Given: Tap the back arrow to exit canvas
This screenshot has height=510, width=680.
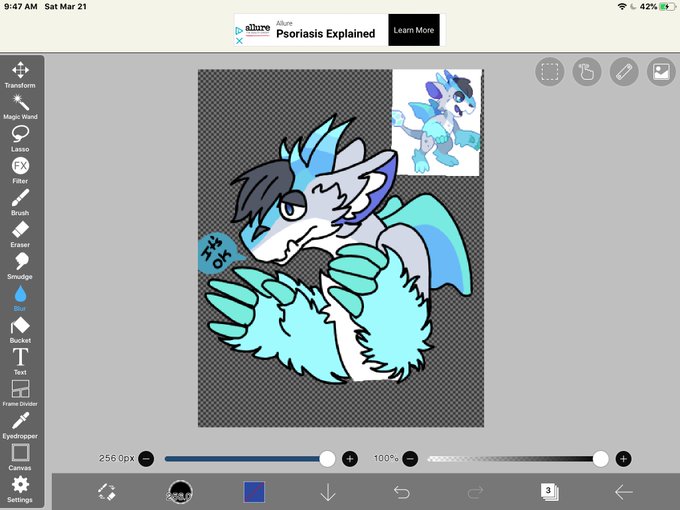Looking at the screenshot, I should point(624,492).
